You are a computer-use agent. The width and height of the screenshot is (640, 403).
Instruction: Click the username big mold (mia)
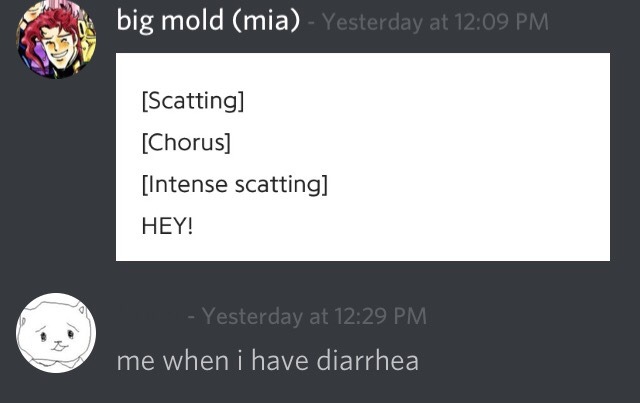pyautogui.click(x=209, y=20)
